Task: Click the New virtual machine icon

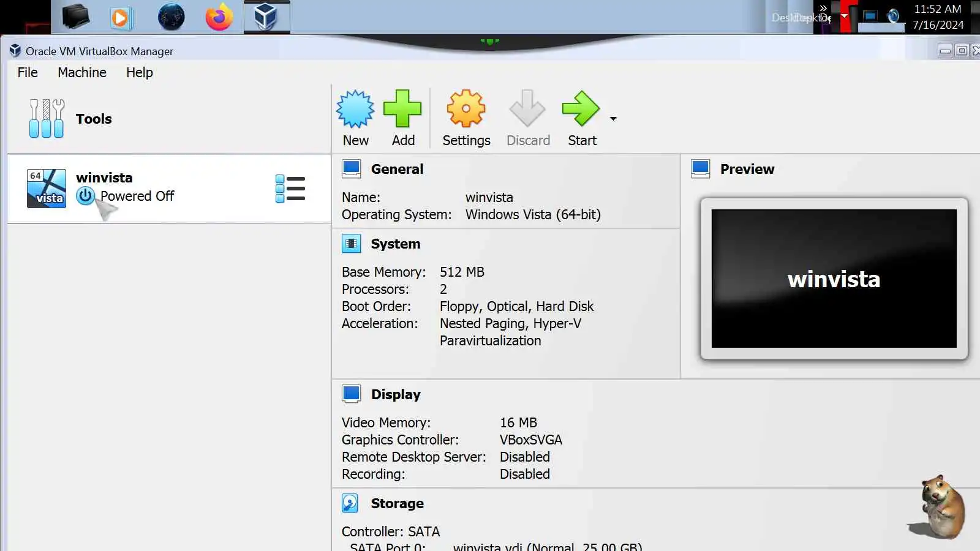Action: [355, 109]
